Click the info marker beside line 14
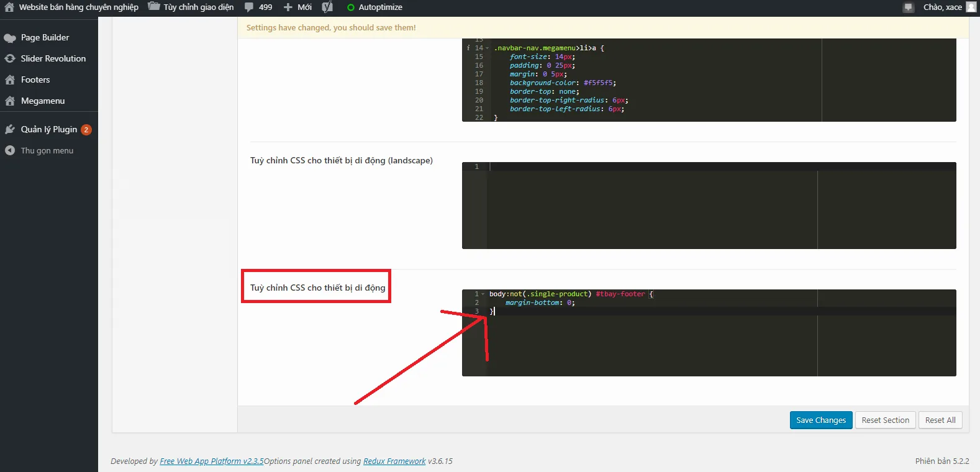Screen dimensions: 980x472 (x=468, y=48)
